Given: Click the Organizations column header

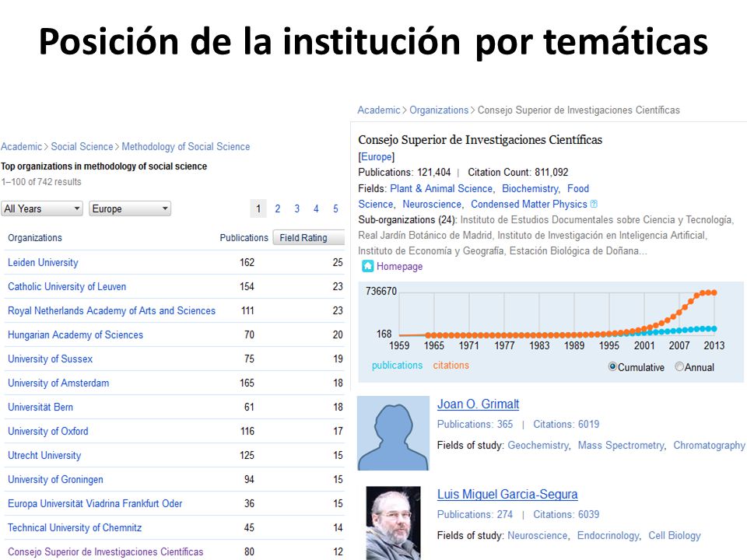Looking at the screenshot, I should tap(35, 238).
